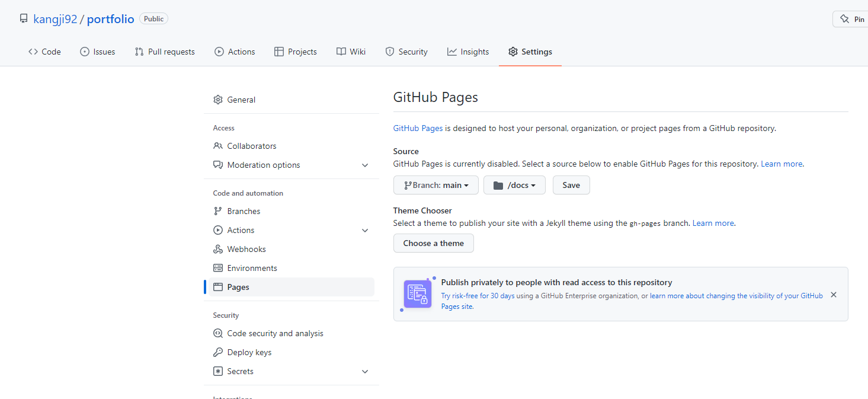Click the Actions tab play icon

pyautogui.click(x=219, y=52)
